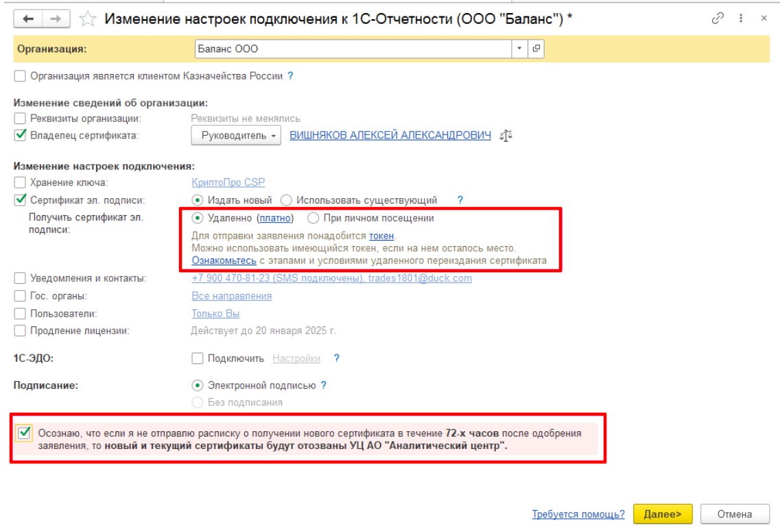This screenshot has height=532, width=780.
Task: Proceed with the Далее button
Action: click(663, 514)
